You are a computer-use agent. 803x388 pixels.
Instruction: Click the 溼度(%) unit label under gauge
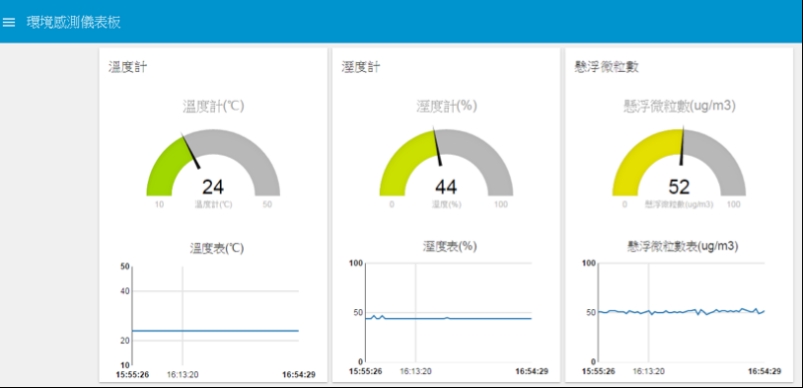click(446, 205)
